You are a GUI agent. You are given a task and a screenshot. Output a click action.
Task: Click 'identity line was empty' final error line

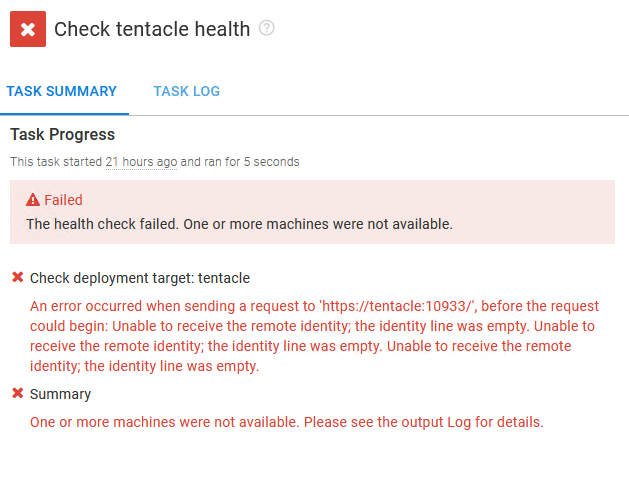click(144, 366)
